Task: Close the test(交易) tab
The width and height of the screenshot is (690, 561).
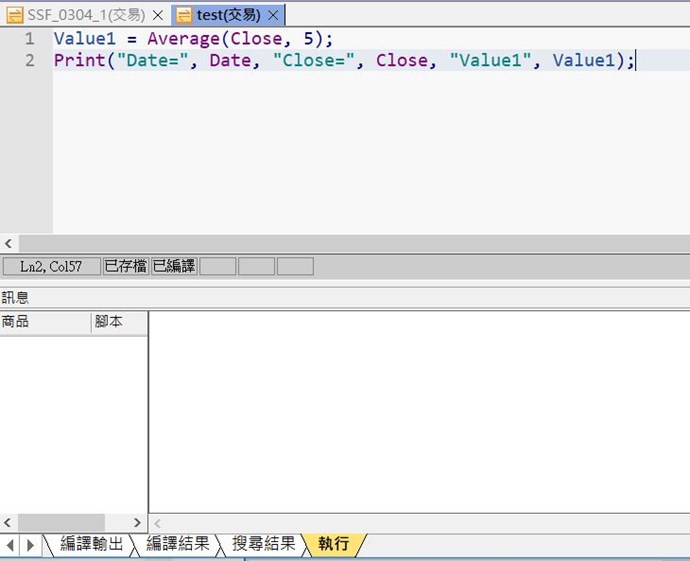Action: click(x=273, y=15)
